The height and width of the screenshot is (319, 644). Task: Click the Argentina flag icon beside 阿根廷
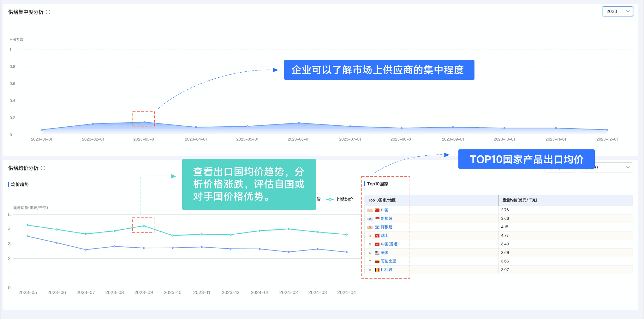(x=377, y=227)
